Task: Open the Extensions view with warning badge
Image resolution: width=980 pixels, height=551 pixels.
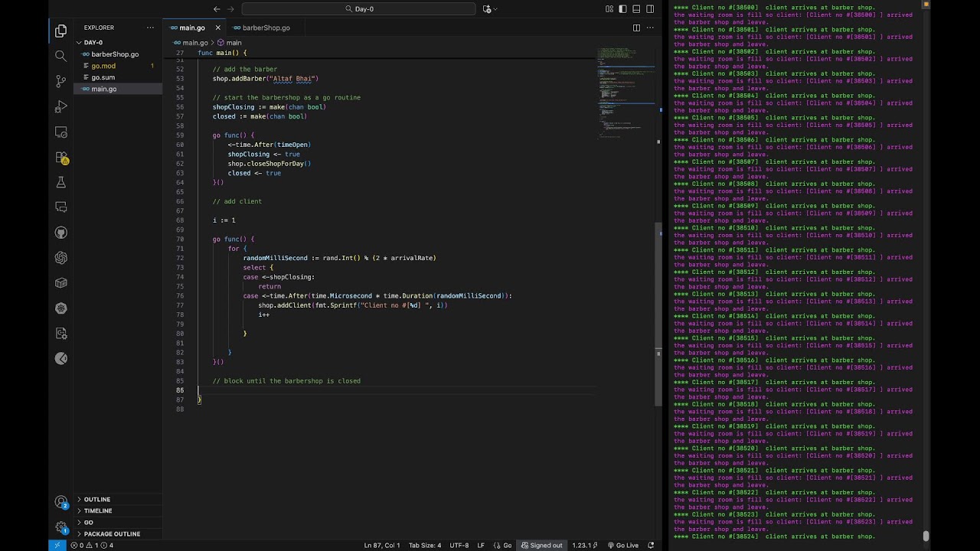Action: click(61, 158)
